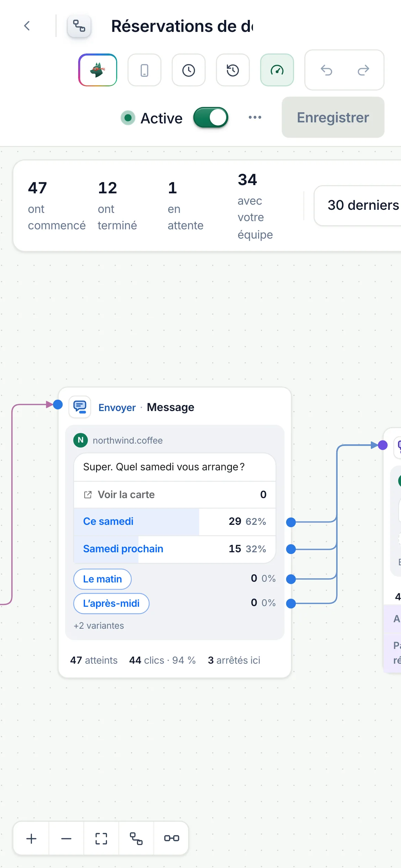The image size is (401, 868).
Task: Select the Ce samedi reply option
Action: 175,521
